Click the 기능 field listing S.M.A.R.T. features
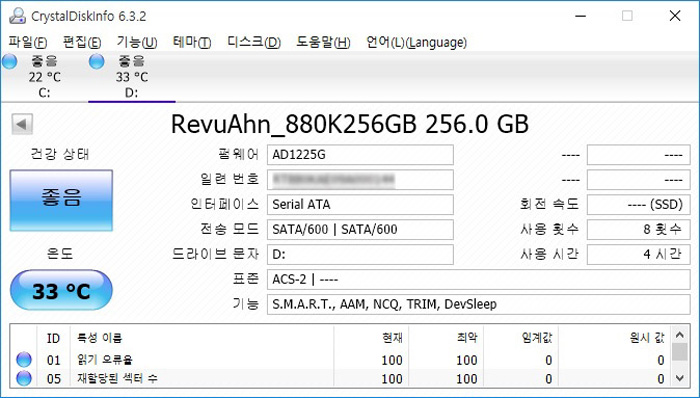This screenshot has height=398, width=700. [x=479, y=304]
